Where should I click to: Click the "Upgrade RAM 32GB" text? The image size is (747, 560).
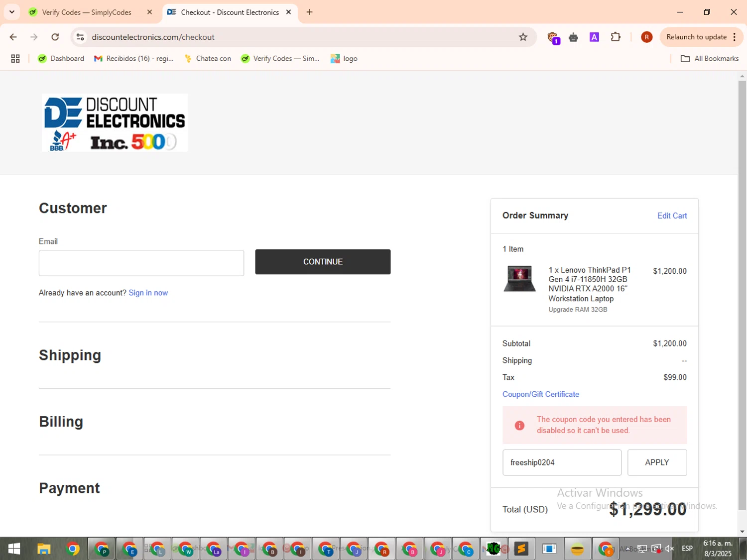578,310
